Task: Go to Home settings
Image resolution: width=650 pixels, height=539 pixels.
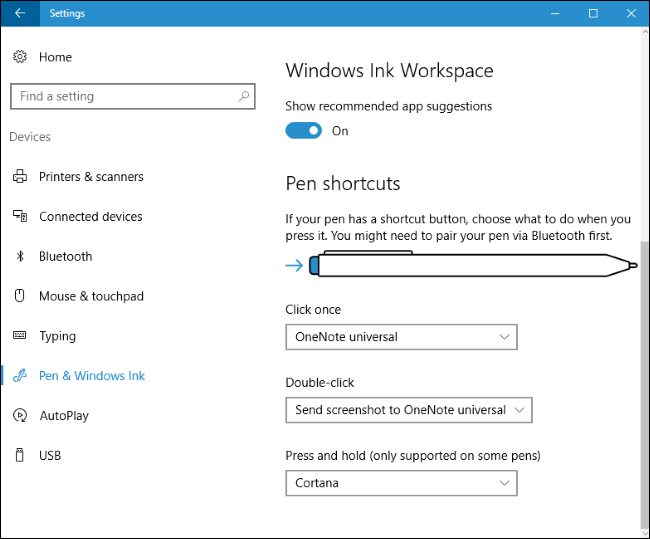Action: pyautogui.click(x=55, y=57)
